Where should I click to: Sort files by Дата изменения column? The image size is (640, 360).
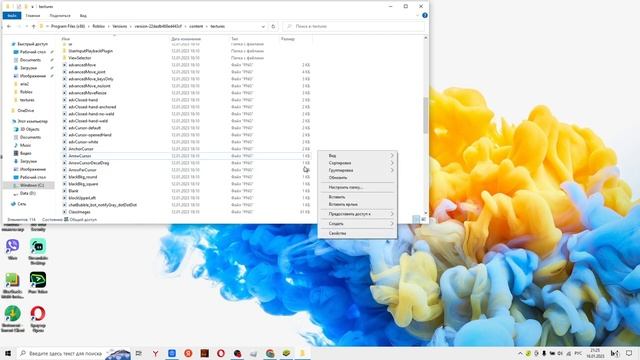pos(186,39)
